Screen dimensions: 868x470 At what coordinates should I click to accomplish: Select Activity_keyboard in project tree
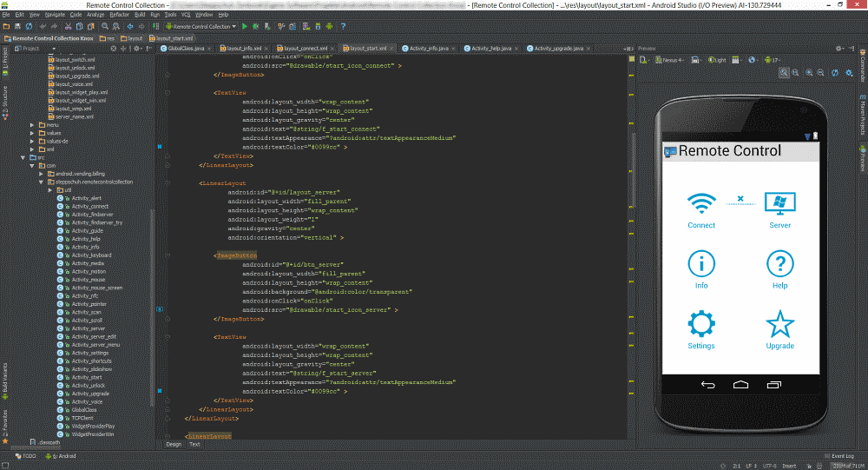(91, 255)
